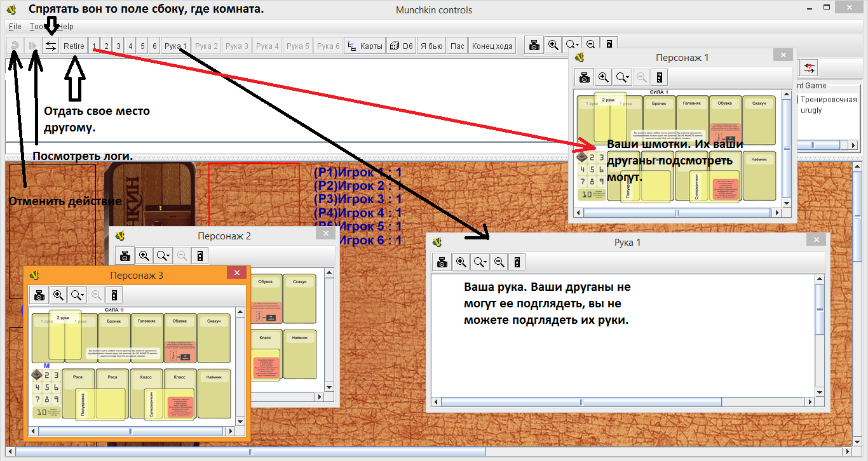
Task: Open zoom level dropdown in main toolbar
Action: coord(573,45)
